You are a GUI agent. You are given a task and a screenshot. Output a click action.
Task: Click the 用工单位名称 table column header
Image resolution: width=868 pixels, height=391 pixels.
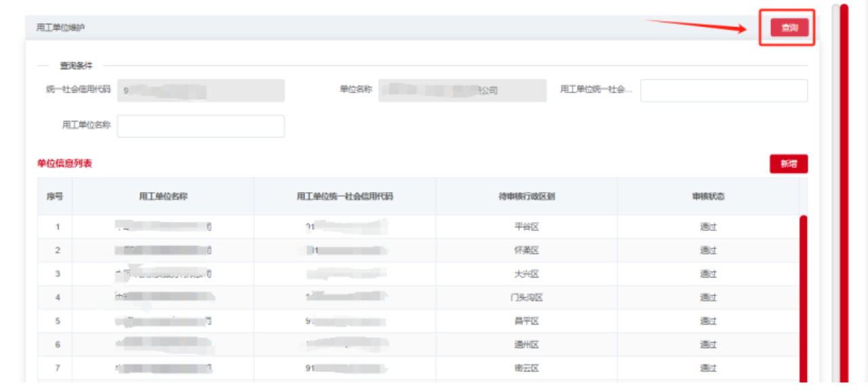[x=163, y=196]
